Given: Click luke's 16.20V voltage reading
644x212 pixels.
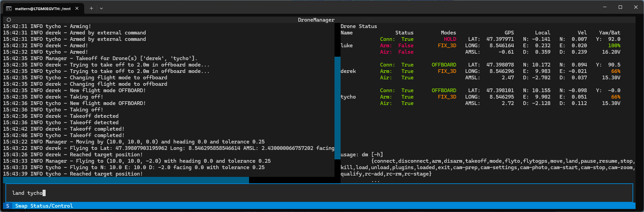Looking at the screenshot, I should coord(611,52).
